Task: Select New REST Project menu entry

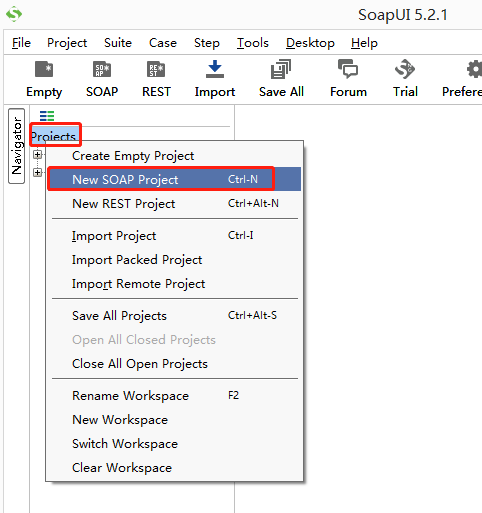Action: coord(174,203)
